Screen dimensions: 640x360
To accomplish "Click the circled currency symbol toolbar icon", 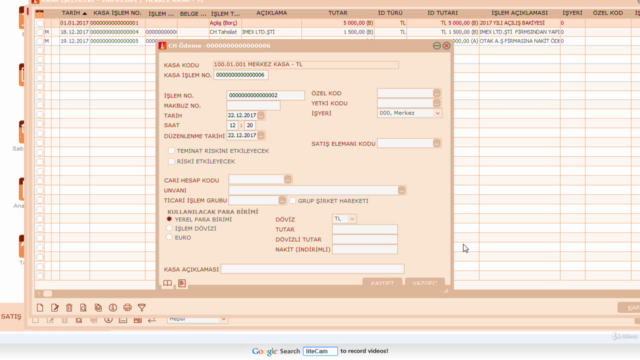I will click(113, 308).
